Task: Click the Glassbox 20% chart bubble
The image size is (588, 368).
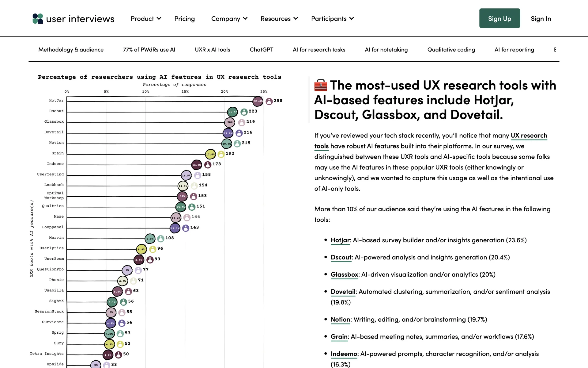Action: coord(229,122)
